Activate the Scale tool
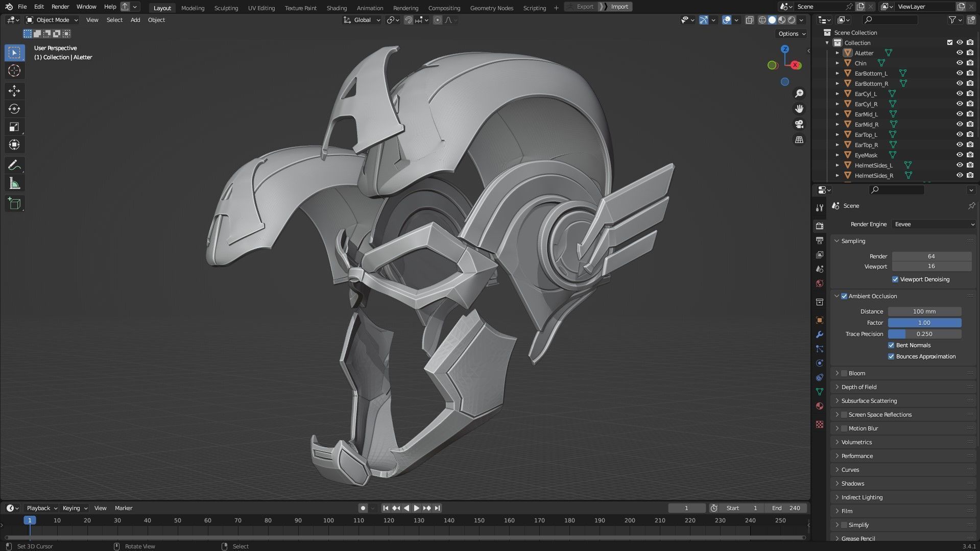980x551 pixels. (x=14, y=127)
